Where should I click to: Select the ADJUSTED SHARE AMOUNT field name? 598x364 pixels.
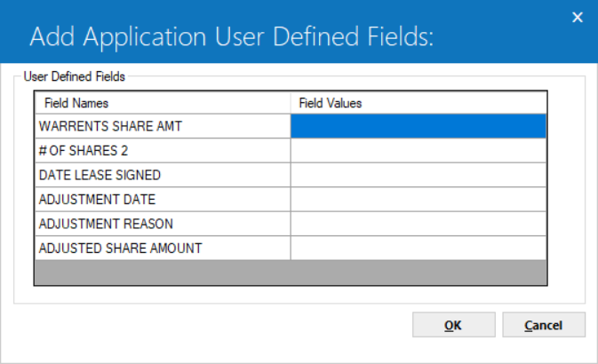tap(163, 248)
